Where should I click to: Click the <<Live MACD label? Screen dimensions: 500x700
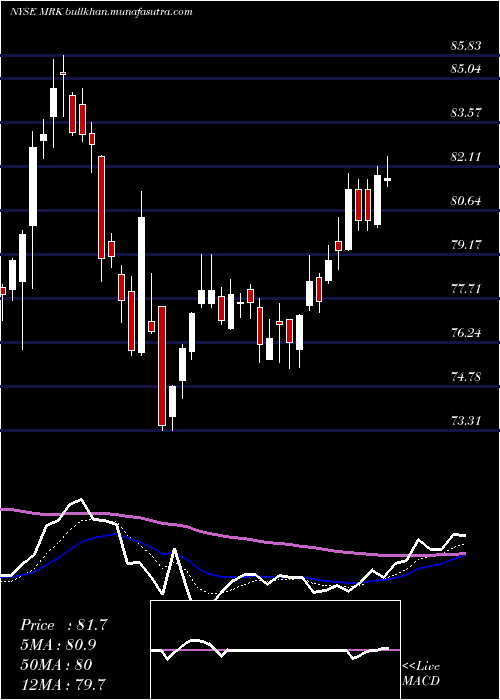(x=421, y=674)
